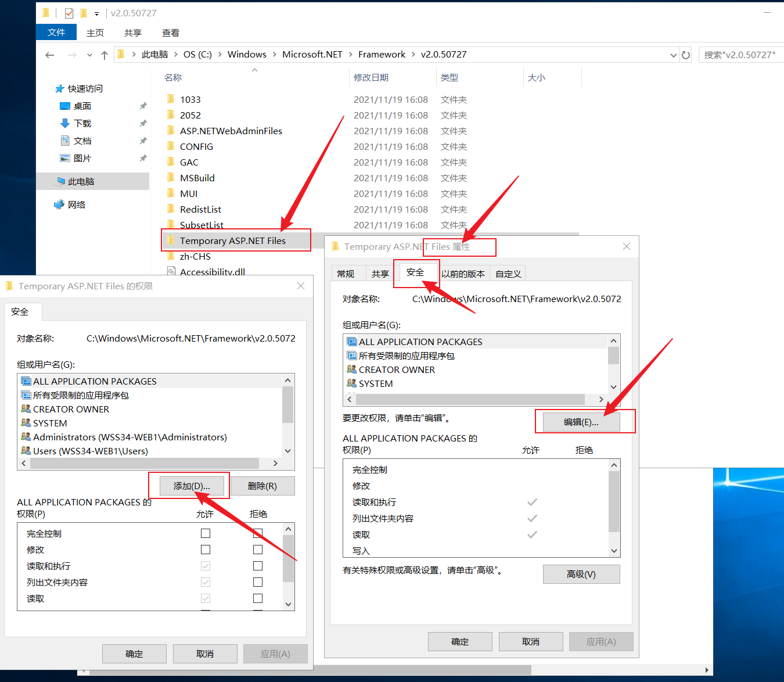Open the File (文件) ribbon tab
This screenshot has width=784, height=682.
56,33
